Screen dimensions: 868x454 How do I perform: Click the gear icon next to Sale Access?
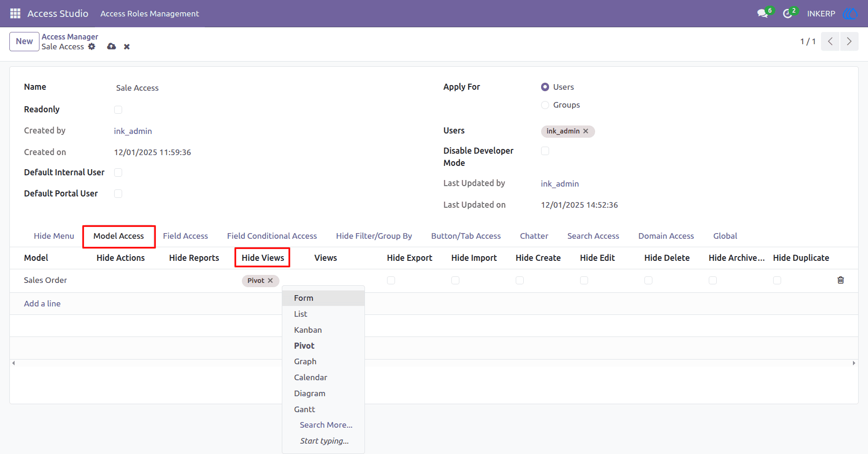tap(92, 47)
